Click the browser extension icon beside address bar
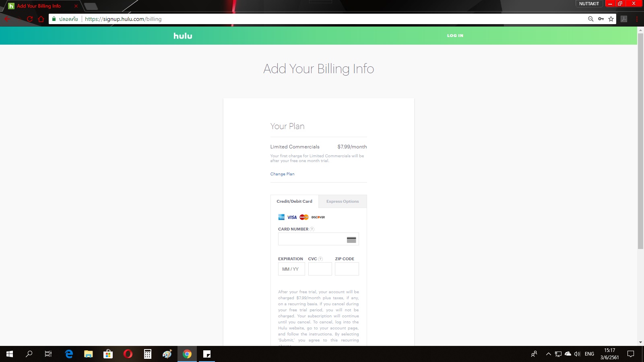Image resolution: width=644 pixels, height=362 pixels. 624,19
